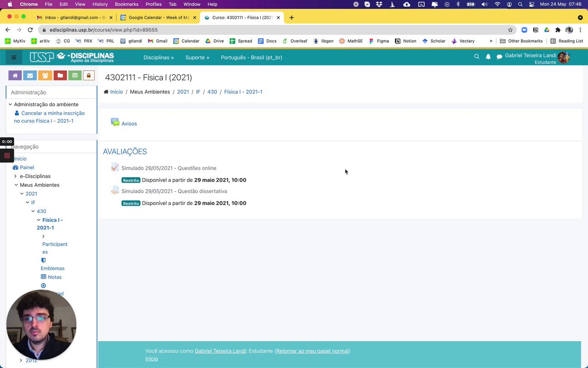This screenshot has width=588, height=368.
Task: Click the Overleaf bookmark
Action: tap(294, 41)
